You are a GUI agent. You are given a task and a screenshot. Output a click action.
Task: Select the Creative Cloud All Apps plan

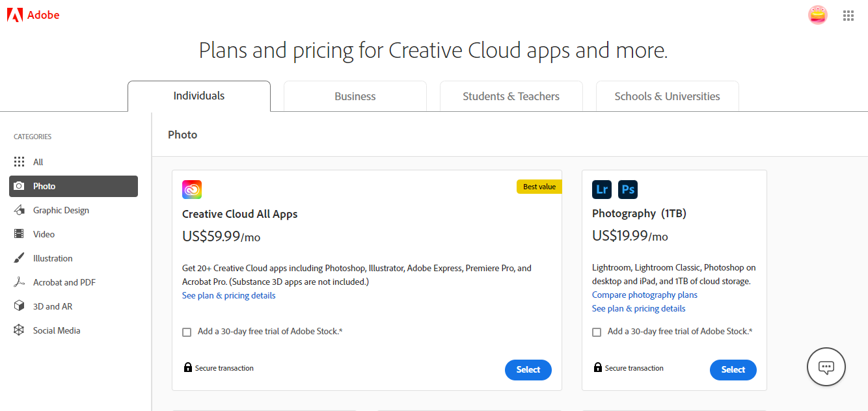(x=528, y=370)
